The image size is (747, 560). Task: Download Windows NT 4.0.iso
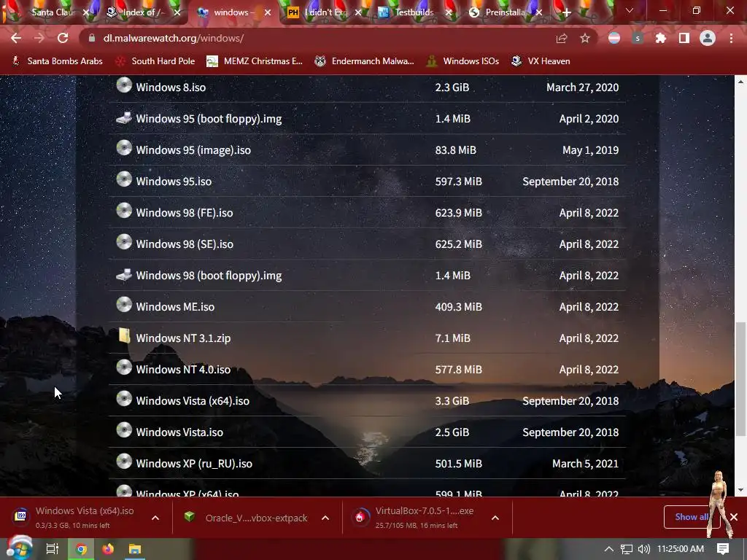[x=183, y=370]
